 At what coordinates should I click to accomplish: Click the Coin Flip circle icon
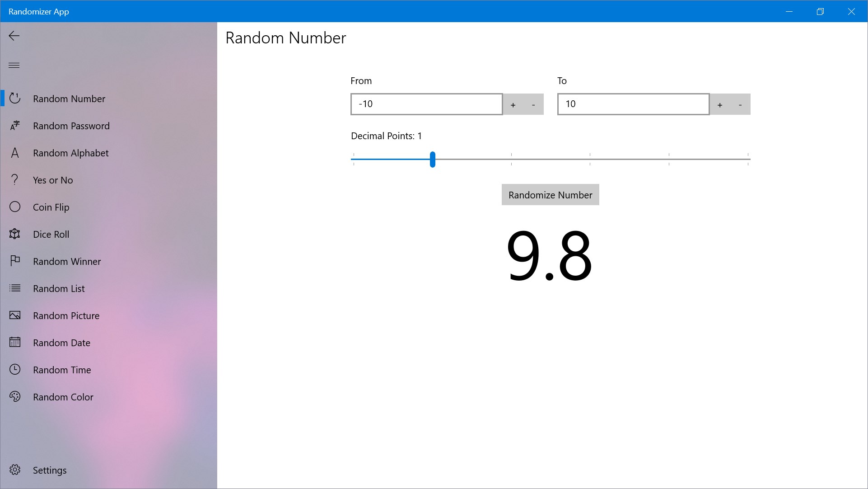point(15,207)
